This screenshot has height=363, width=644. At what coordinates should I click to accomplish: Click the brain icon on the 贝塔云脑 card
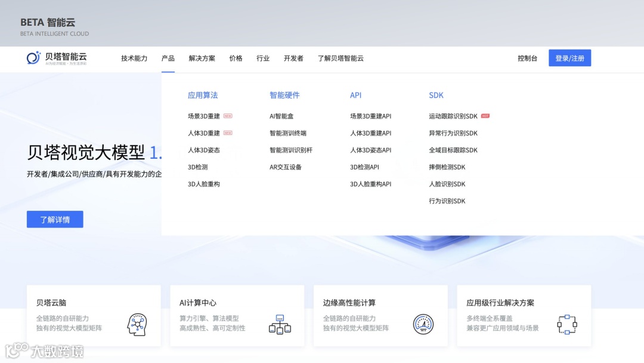point(137,324)
